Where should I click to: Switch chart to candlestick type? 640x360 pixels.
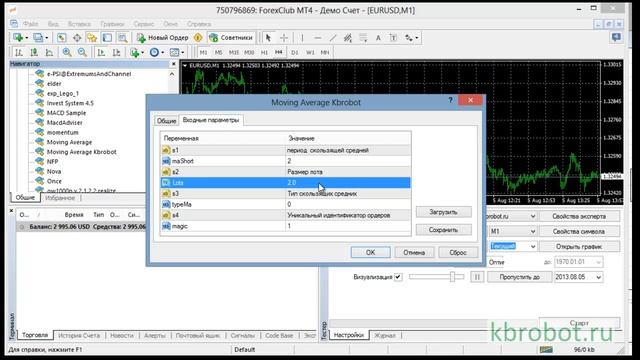[x=34, y=53]
